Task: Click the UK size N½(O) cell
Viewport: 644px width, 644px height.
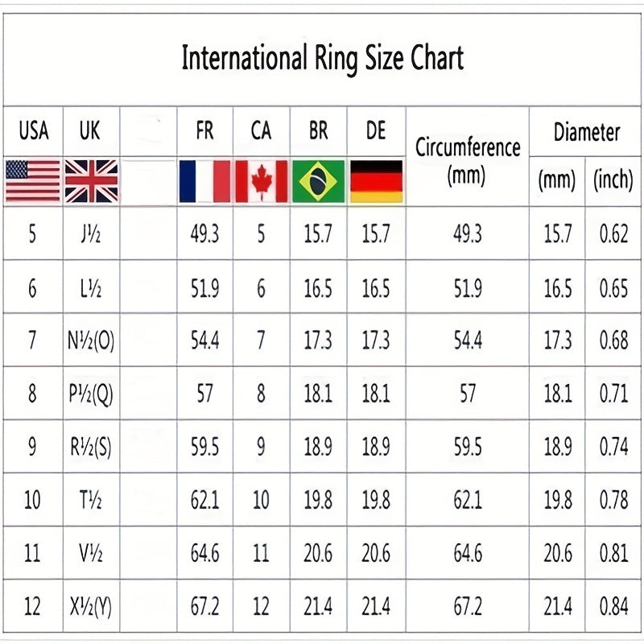Action: (x=91, y=341)
